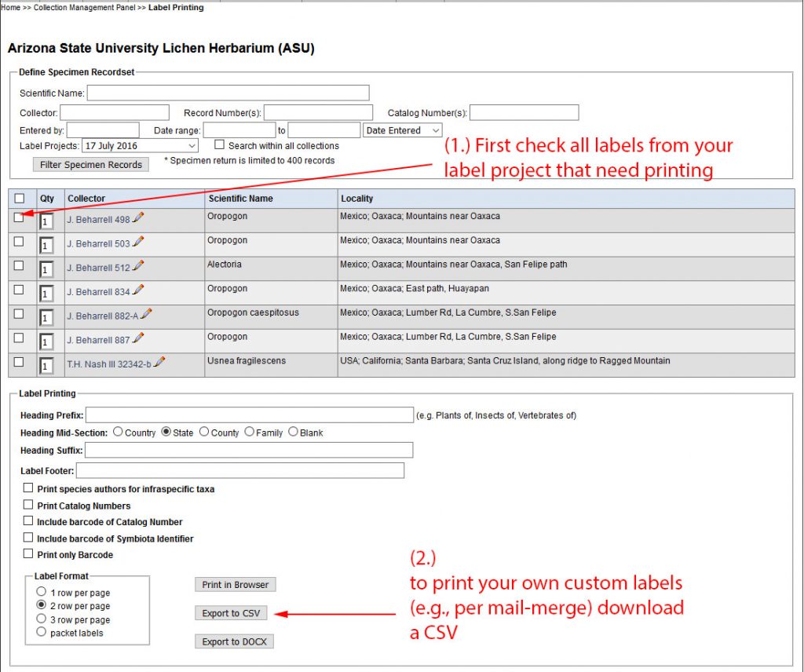This screenshot has height=672, width=804.
Task: Enable Include barcode of Symbiota Identifier
Action: point(28,538)
